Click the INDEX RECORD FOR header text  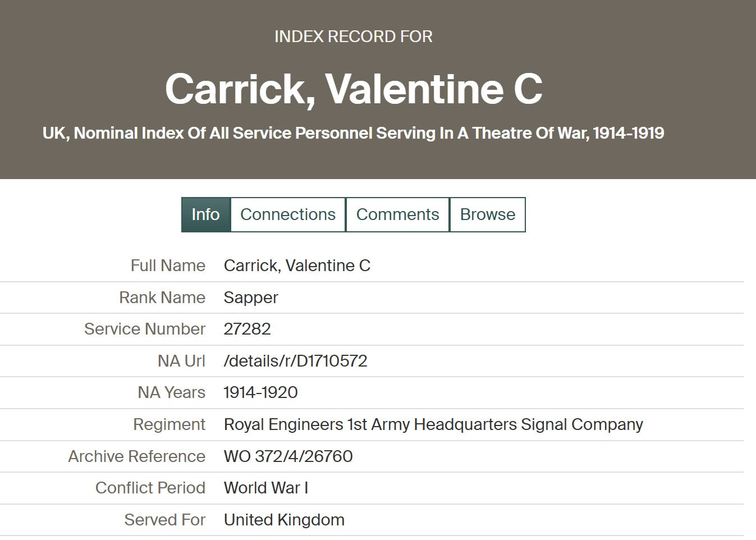(354, 36)
